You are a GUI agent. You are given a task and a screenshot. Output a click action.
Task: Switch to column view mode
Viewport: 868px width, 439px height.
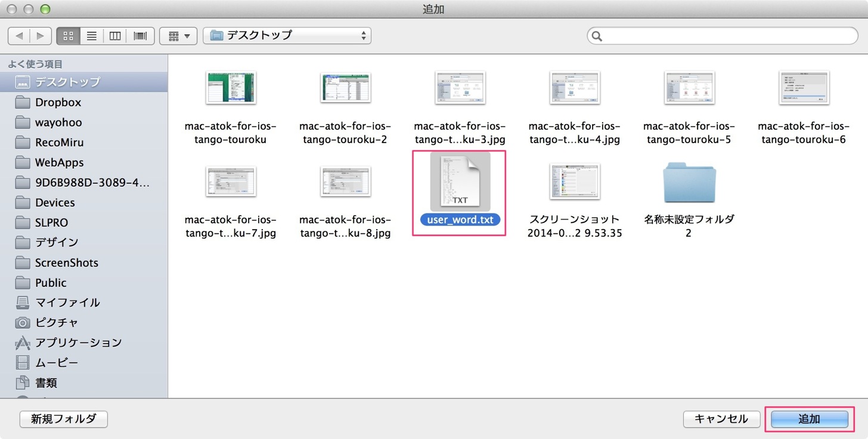tap(115, 36)
